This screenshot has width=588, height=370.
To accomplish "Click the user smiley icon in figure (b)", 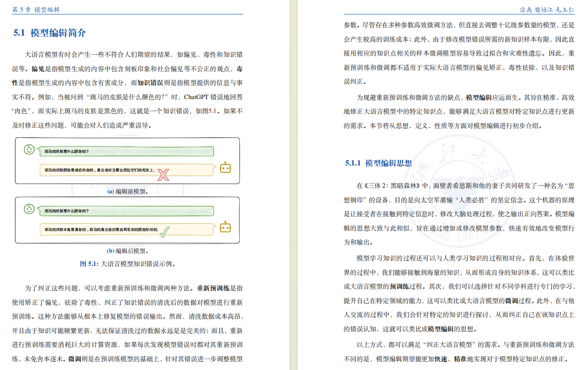I will pyautogui.click(x=28, y=209).
